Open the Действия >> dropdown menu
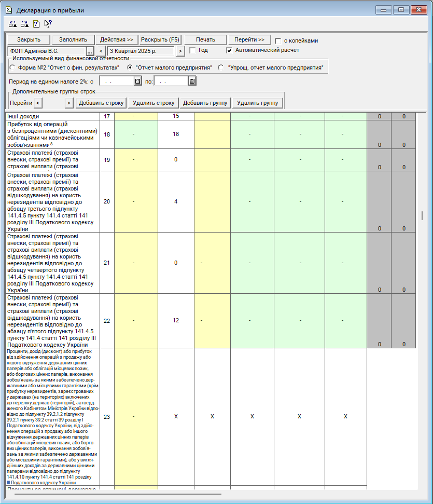 pos(117,40)
